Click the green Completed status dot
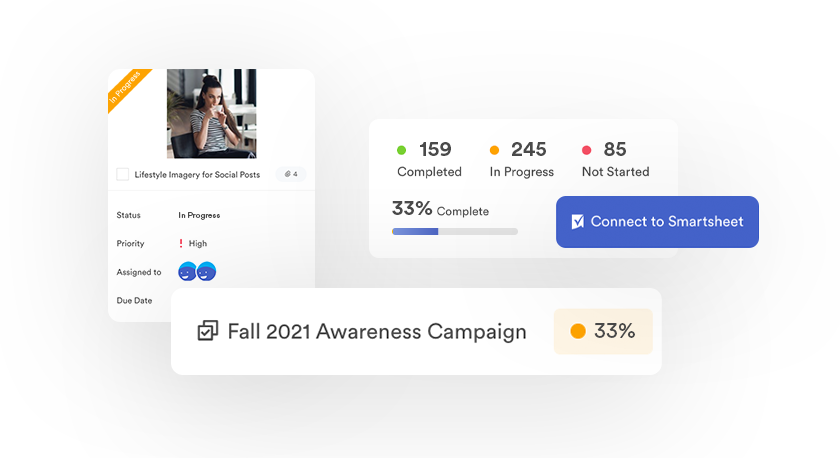 pos(401,150)
